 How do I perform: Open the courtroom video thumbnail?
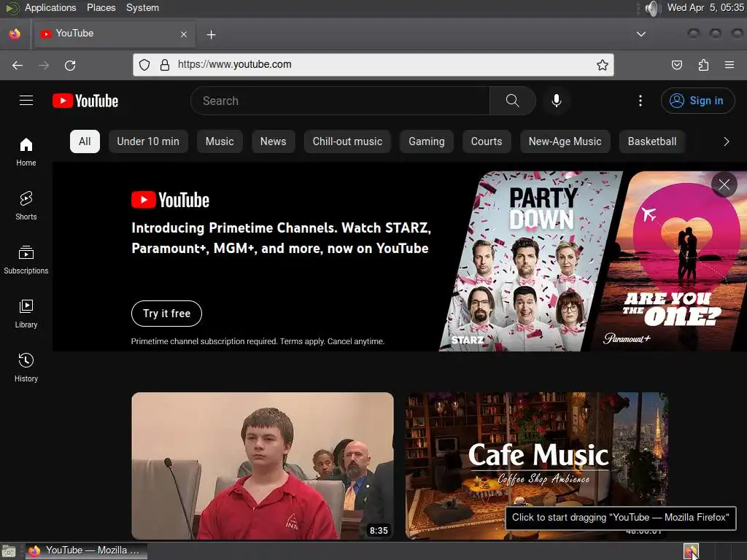(263, 466)
